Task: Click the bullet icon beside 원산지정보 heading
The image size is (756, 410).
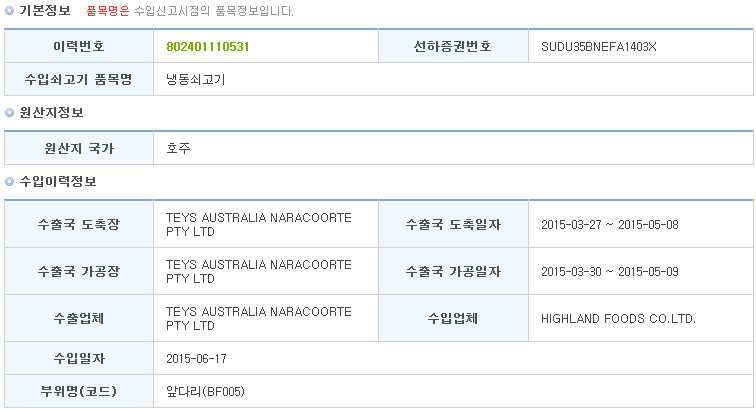Action: pos(9,113)
